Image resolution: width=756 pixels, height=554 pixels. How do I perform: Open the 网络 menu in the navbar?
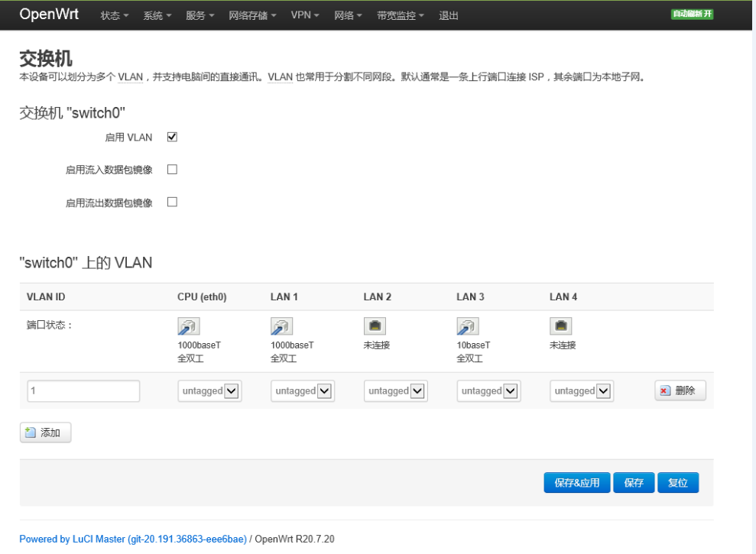[348, 15]
